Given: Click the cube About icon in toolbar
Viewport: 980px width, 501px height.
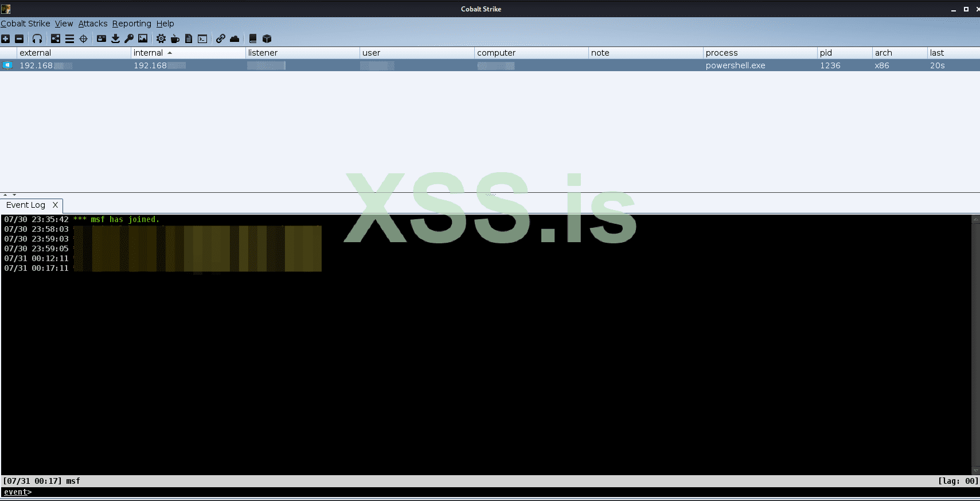Looking at the screenshot, I should pyautogui.click(x=267, y=38).
